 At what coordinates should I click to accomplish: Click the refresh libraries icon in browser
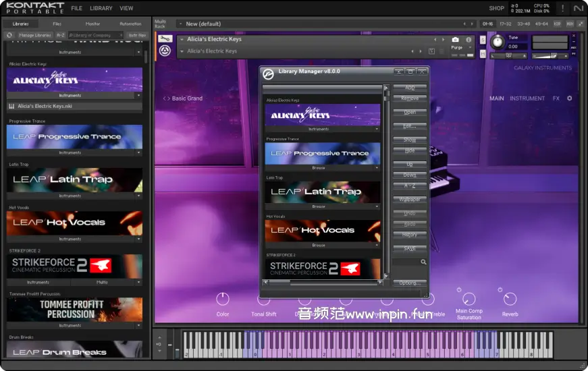(x=9, y=35)
